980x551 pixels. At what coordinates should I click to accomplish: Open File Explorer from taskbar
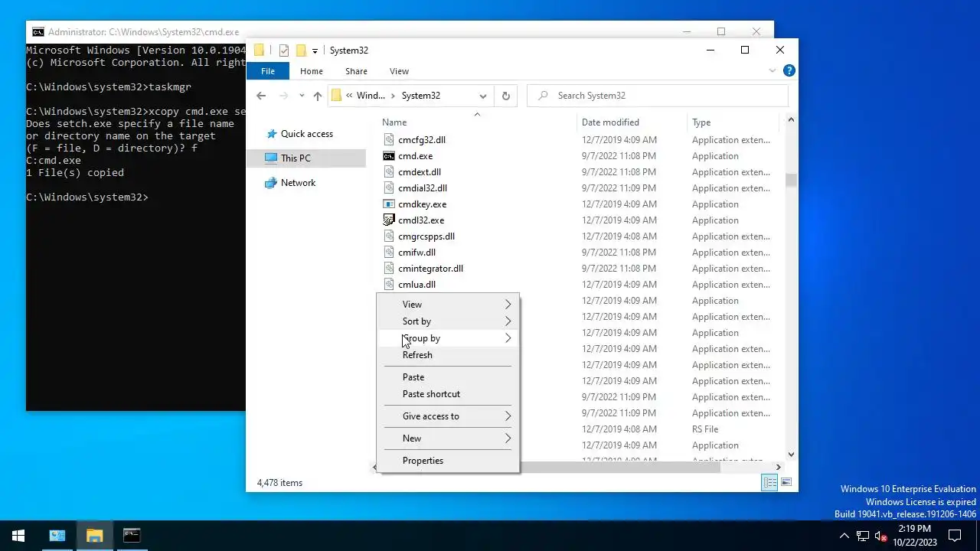click(94, 536)
